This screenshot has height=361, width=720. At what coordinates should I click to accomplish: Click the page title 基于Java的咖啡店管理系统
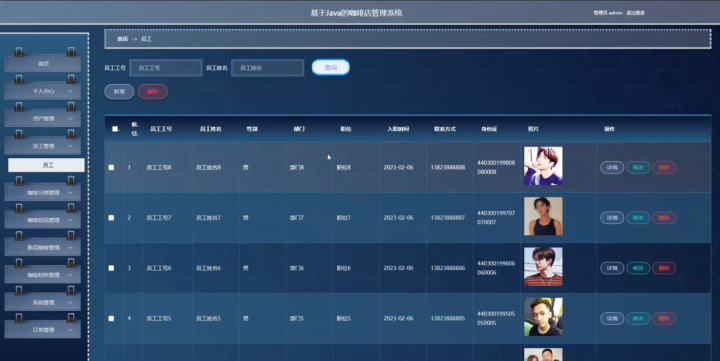(x=356, y=13)
